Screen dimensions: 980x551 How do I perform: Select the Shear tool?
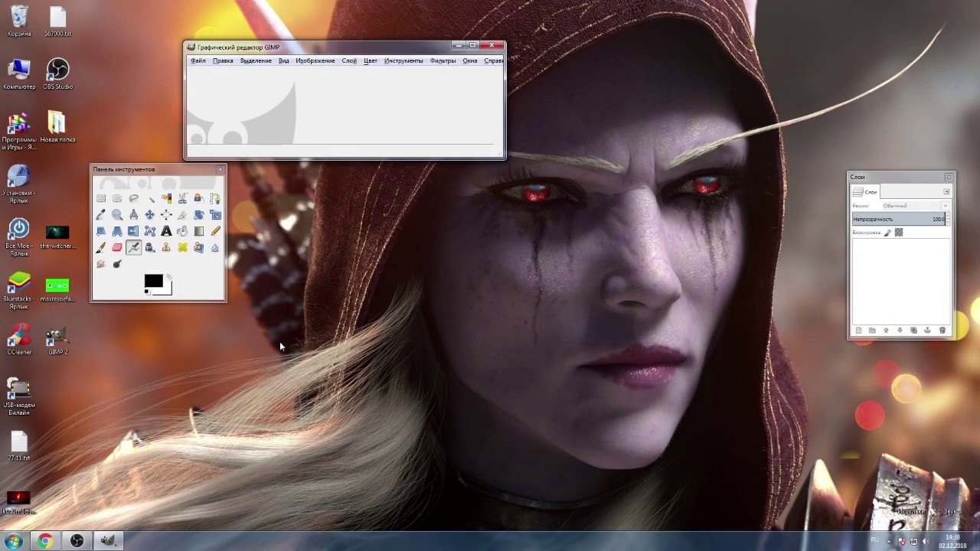tap(101, 231)
